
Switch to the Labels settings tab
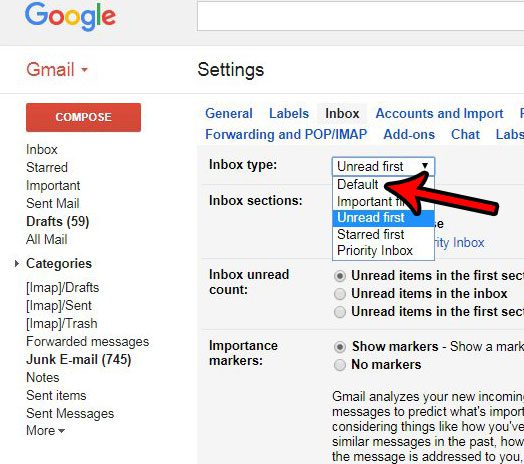pyautogui.click(x=289, y=113)
